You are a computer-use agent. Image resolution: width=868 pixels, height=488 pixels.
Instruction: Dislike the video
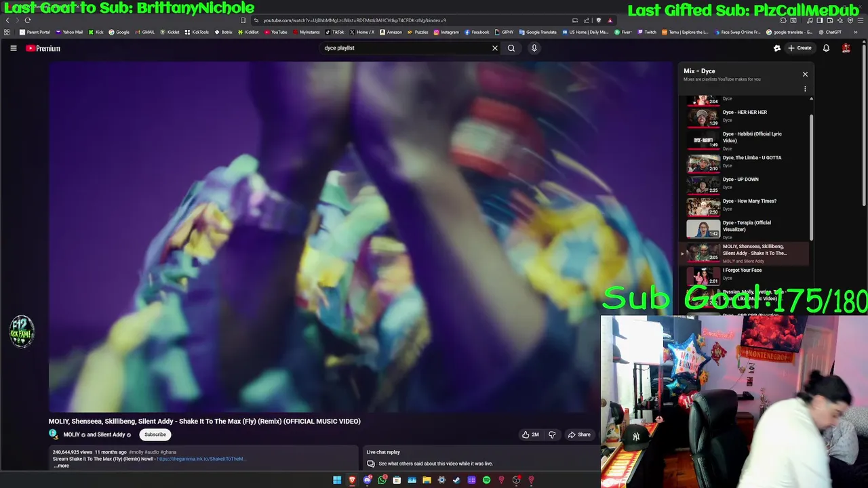coord(552,434)
